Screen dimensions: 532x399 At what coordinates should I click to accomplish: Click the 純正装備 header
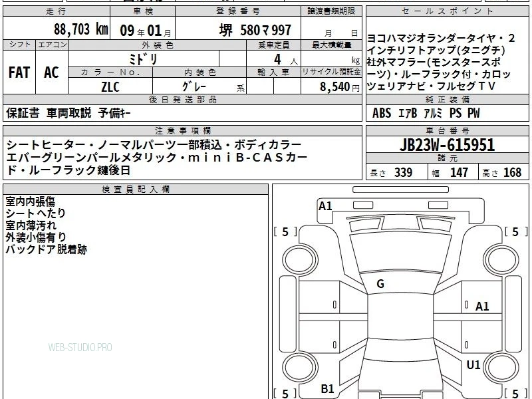tap(447, 99)
